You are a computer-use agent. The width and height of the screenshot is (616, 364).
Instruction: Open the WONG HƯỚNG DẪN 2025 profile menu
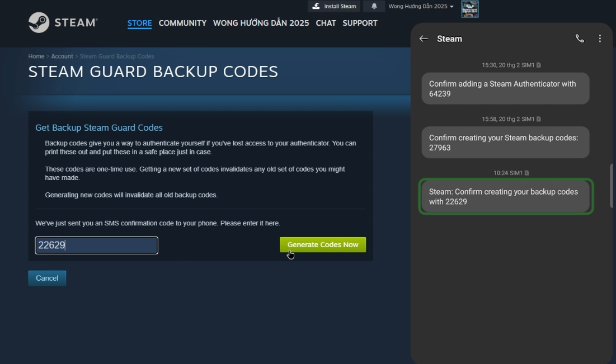click(261, 23)
